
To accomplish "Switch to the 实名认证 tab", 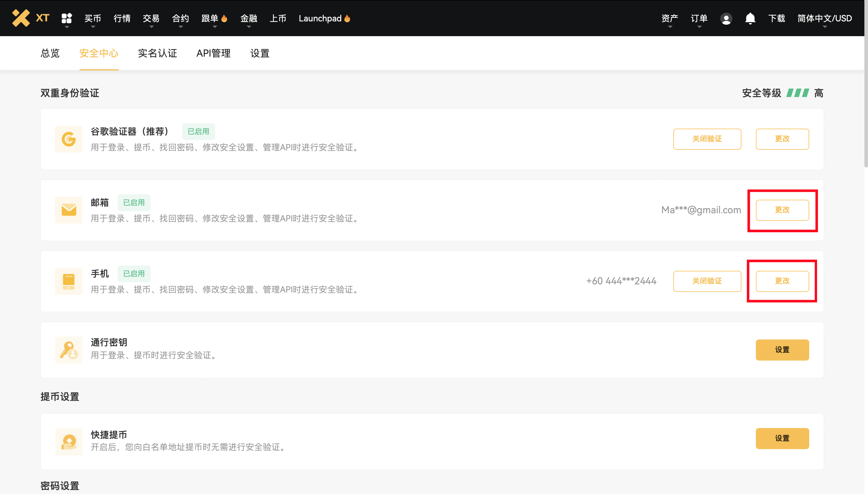I will (158, 53).
